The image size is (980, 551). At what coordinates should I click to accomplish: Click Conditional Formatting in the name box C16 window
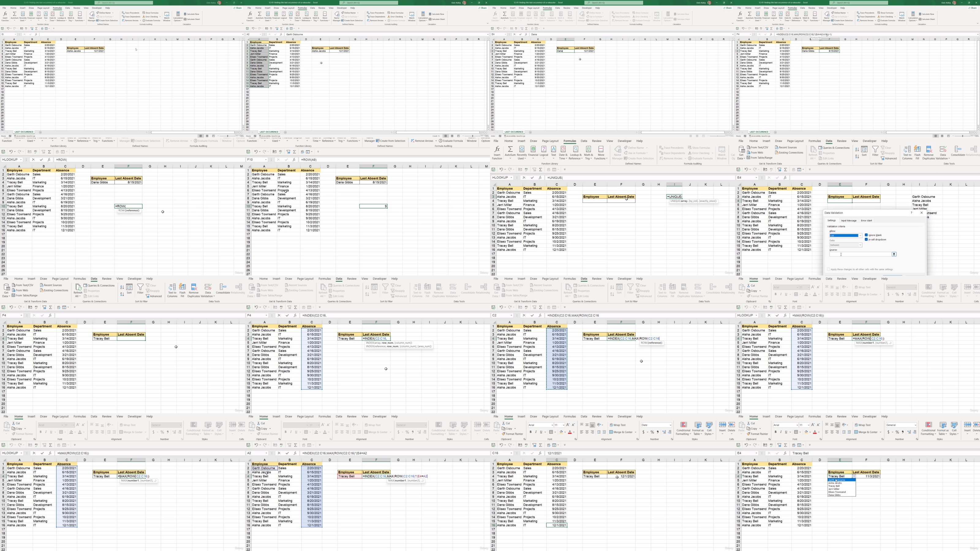[683, 429]
